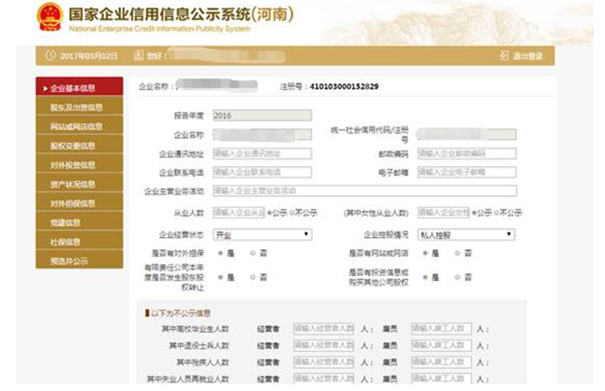Focus 雇员 field for 其中失业人员再就业人数
Image resolution: width=605 pixels, height=391 pixels.
pyautogui.click(x=441, y=379)
